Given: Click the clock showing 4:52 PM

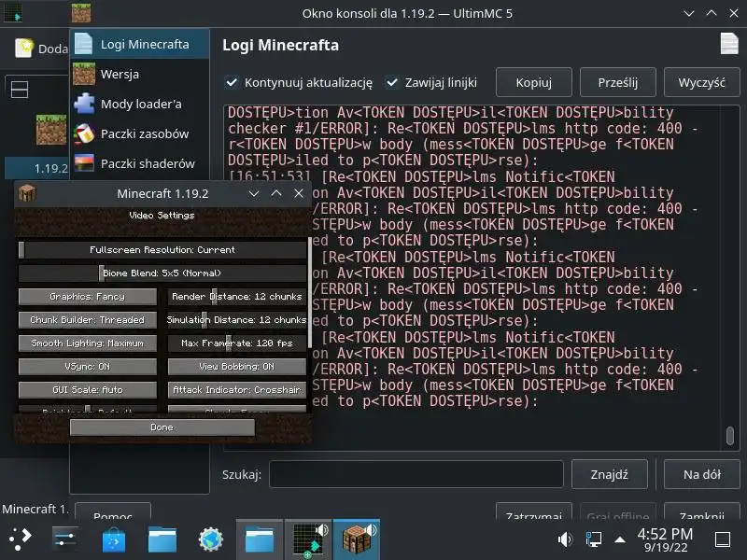Looking at the screenshot, I should (666, 539).
